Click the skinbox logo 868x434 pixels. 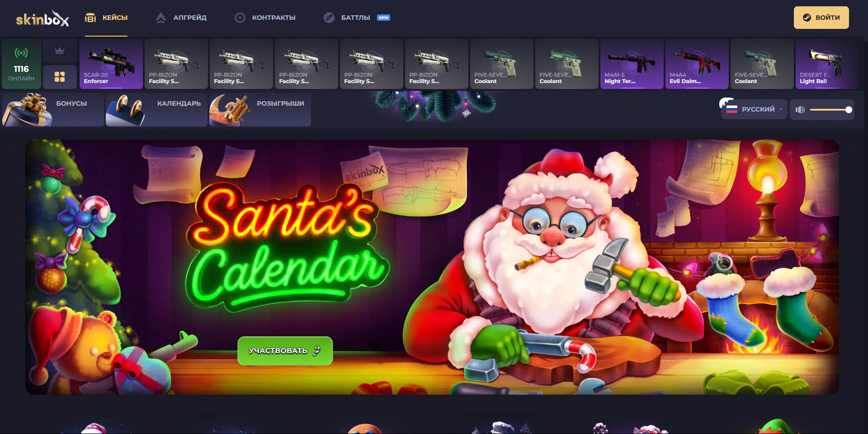[x=42, y=19]
